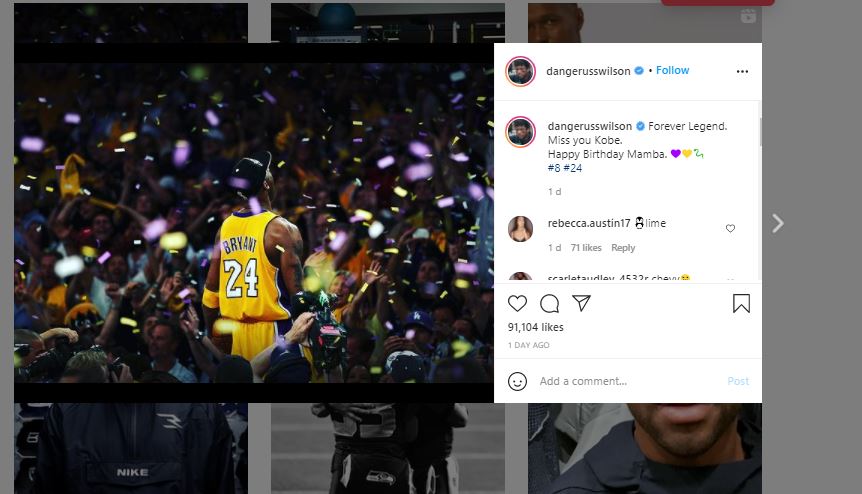862x494 pixels.
Task: View the 71 likes on comment
Action: pos(586,248)
